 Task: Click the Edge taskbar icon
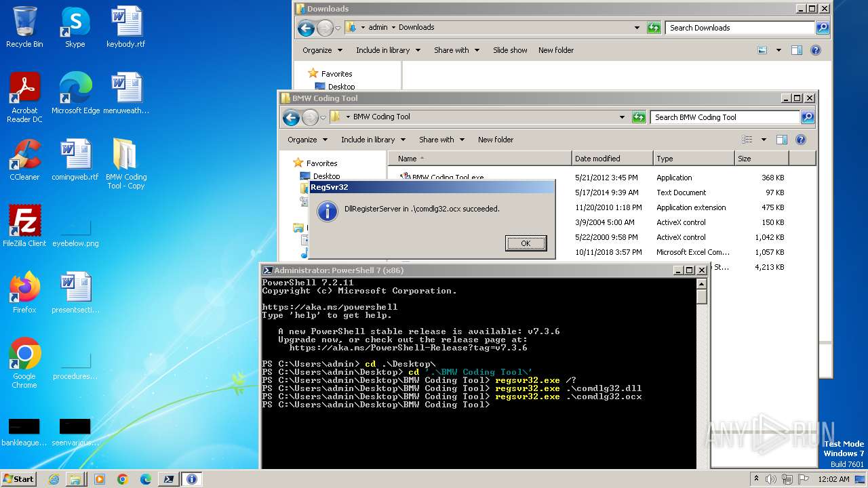(145, 479)
